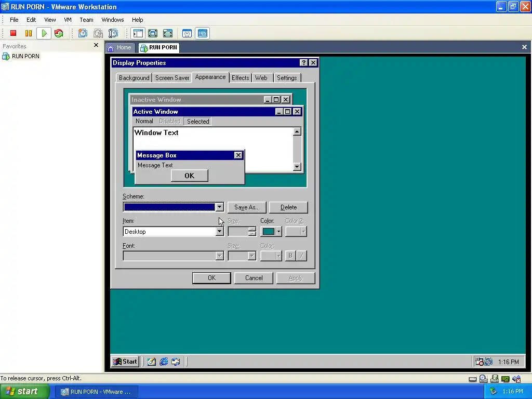Switch to the Home tab
This screenshot has width=532, height=399.
(x=119, y=47)
